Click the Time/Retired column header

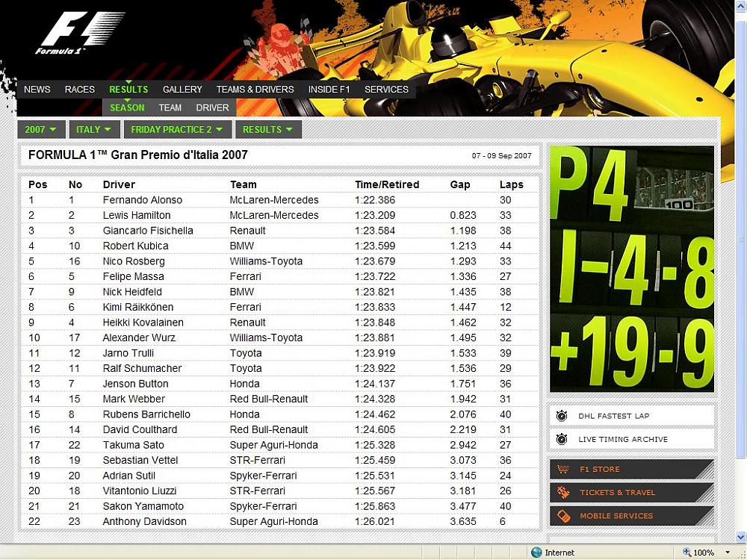click(x=387, y=184)
